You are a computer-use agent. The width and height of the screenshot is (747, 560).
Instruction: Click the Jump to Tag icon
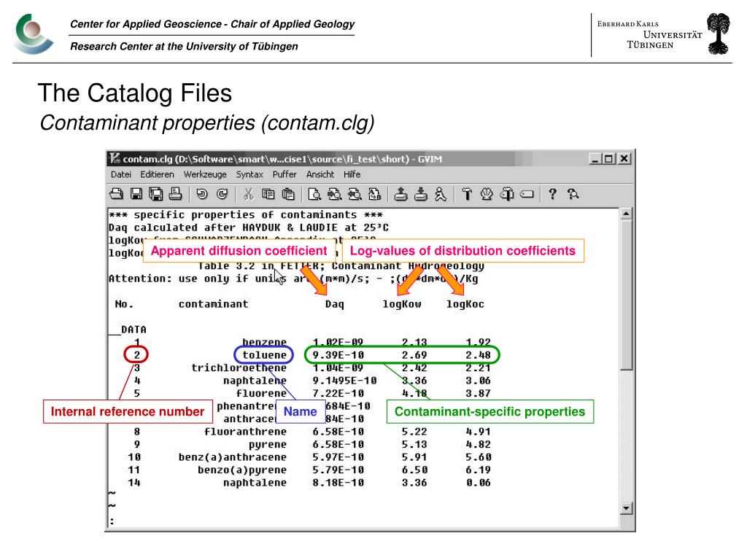pyautogui.click(x=527, y=194)
